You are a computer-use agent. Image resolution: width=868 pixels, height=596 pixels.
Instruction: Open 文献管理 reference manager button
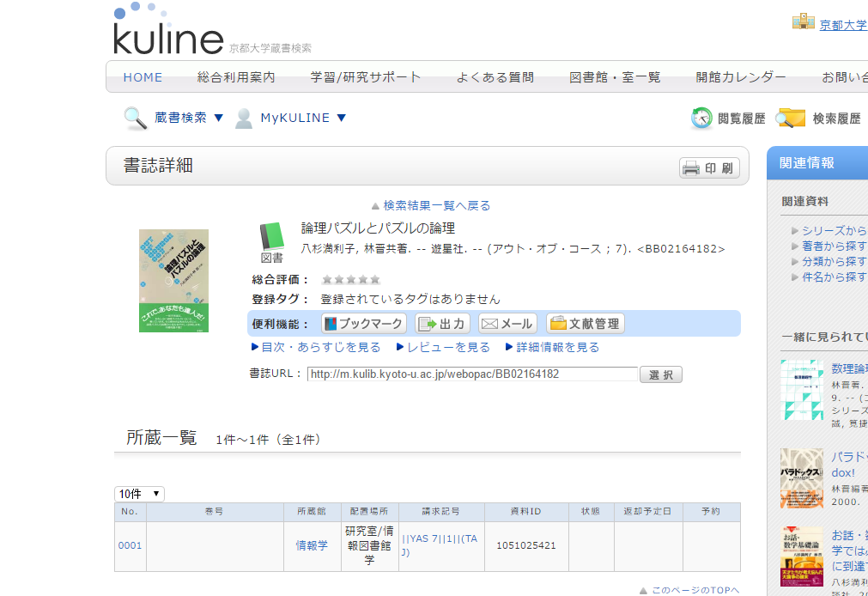[585, 324]
